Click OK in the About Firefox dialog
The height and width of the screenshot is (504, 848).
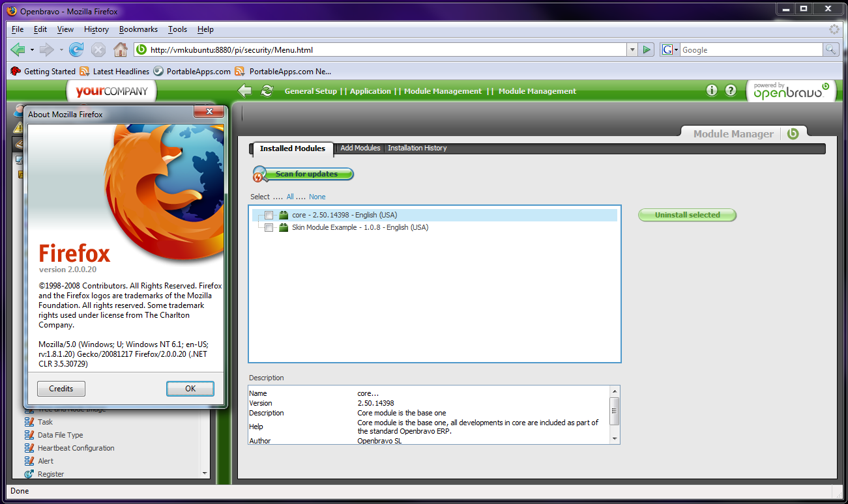coord(190,389)
